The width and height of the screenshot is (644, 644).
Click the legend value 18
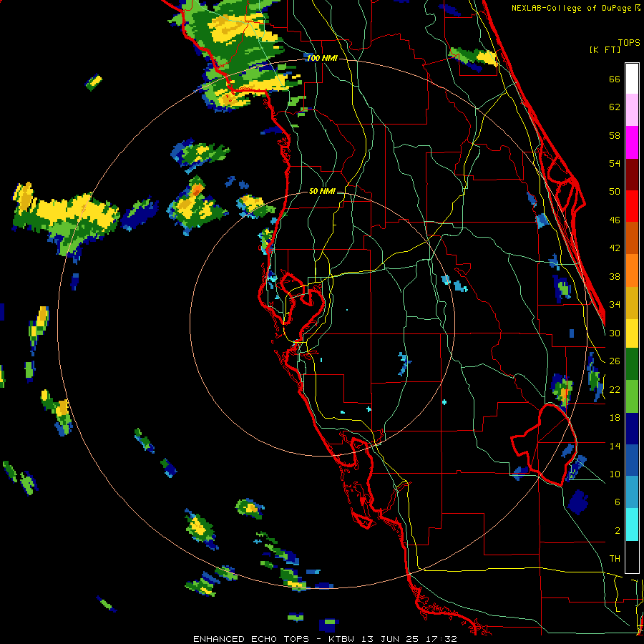coord(615,417)
